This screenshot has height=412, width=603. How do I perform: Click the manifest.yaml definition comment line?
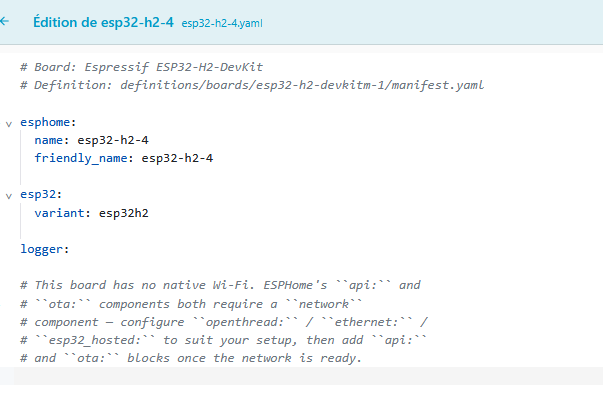coord(252,85)
